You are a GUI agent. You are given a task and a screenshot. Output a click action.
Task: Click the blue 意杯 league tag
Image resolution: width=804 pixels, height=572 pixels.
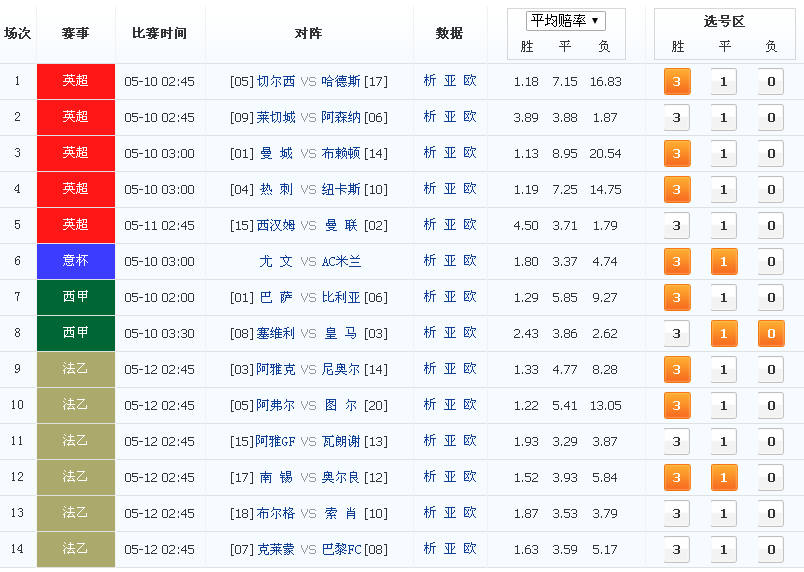coord(76,261)
